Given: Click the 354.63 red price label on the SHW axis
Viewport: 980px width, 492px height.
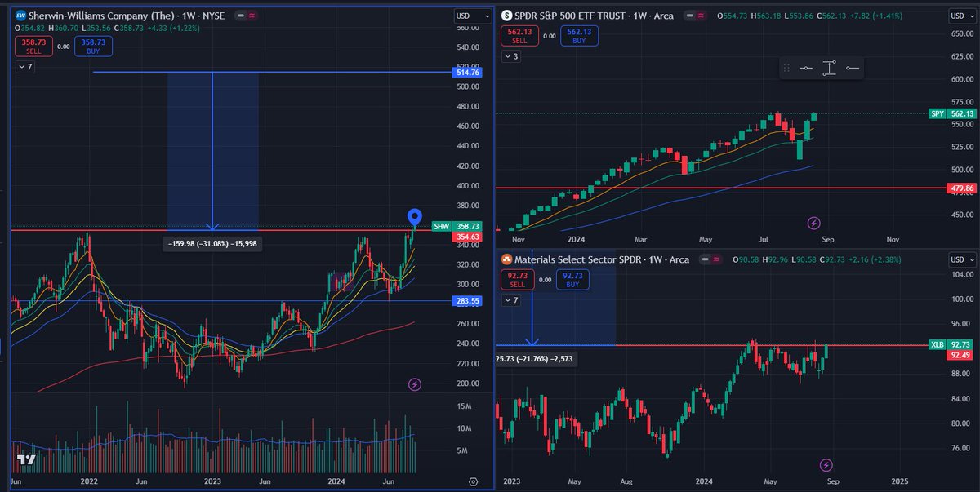Looking at the screenshot, I should click(466, 237).
